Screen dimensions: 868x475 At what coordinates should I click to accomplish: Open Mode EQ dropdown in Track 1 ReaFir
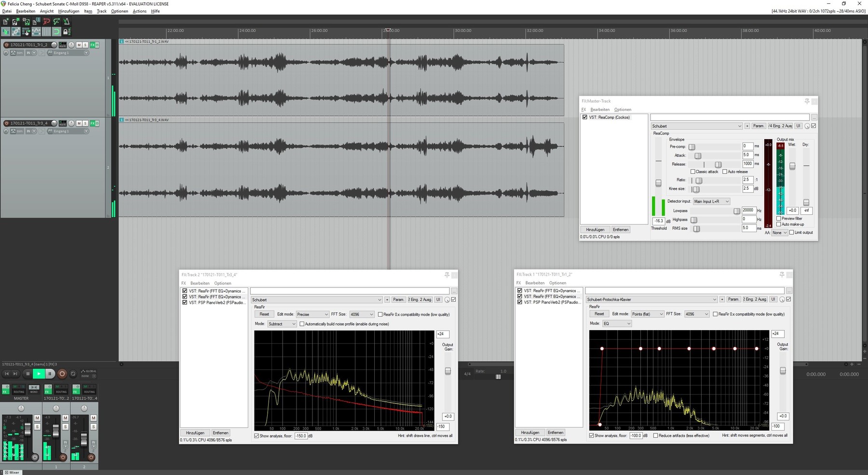click(x=617, y=323)
